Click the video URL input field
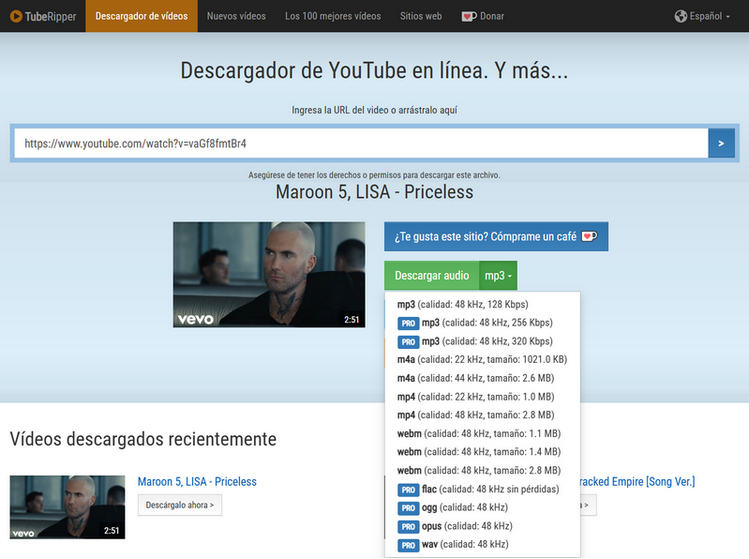 (361, 143)
